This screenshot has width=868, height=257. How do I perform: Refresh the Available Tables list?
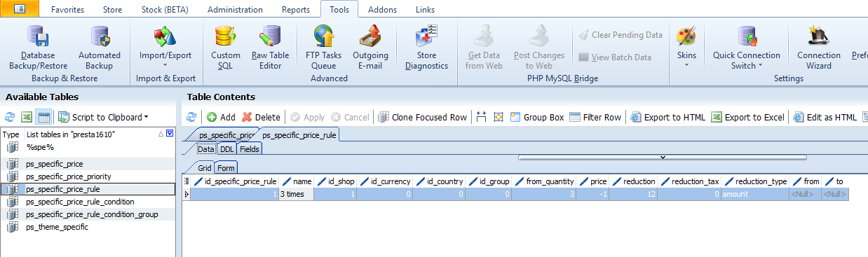coord(10,118)
